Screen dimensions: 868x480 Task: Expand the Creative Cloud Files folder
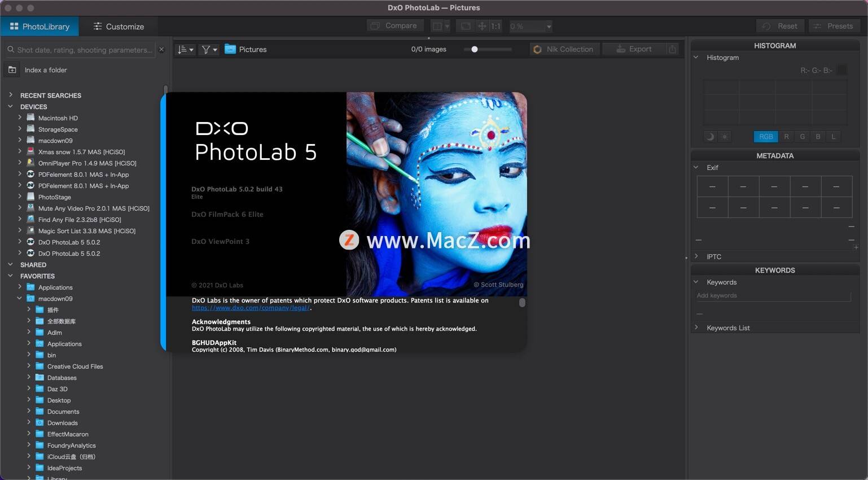(29, 366)
